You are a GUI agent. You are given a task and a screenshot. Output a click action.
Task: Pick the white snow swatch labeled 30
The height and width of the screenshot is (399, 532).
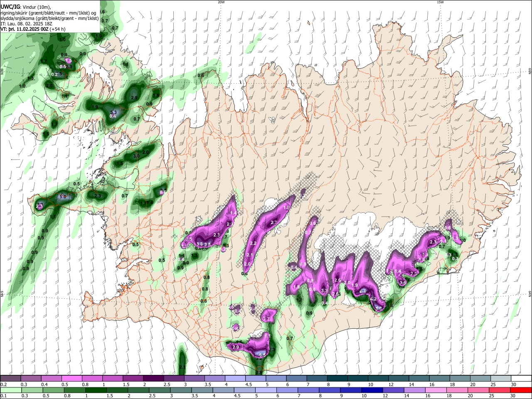[521, 379]
